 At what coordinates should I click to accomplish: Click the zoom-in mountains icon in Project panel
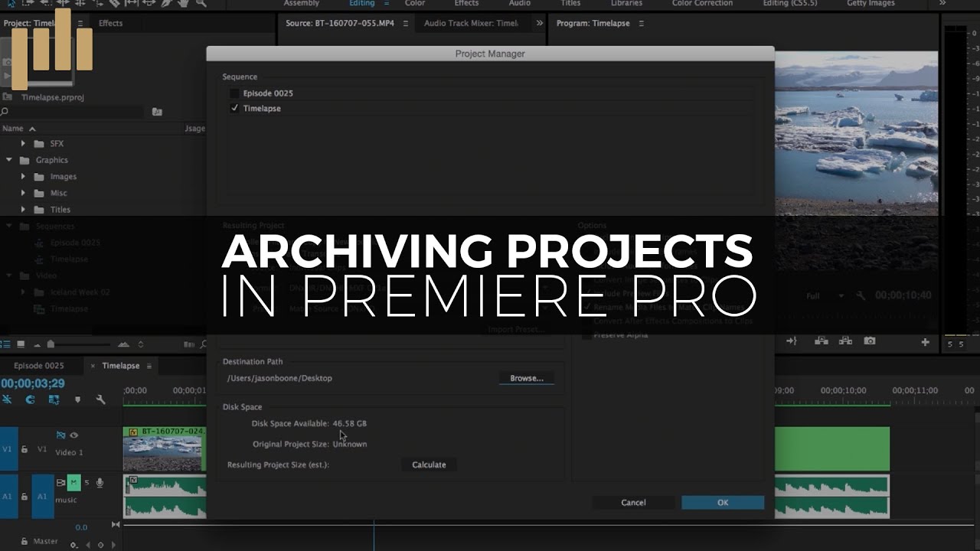122,344
